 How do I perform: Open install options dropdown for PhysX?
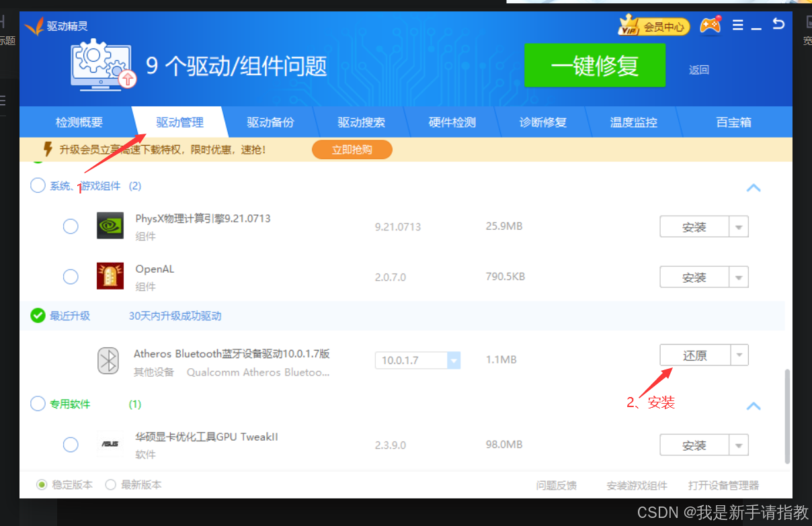739,227
